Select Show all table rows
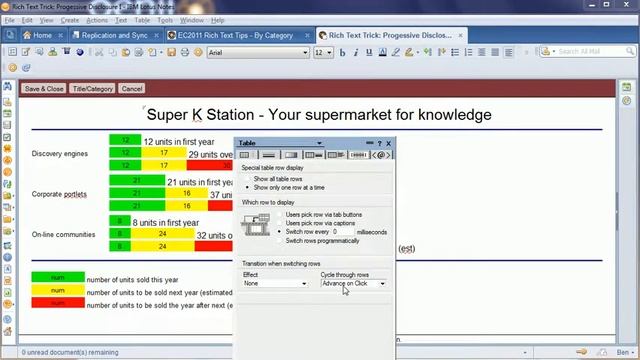The image size is (640, 360). 274,179
